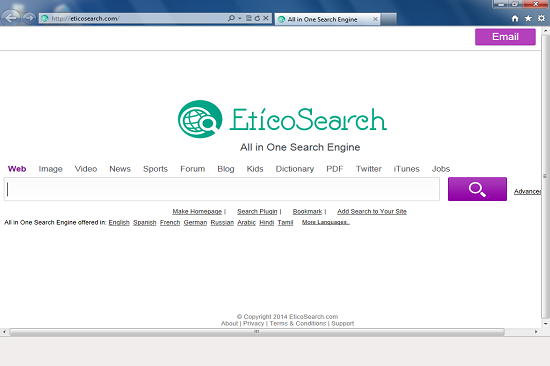
Task: Click the EticoSearch globe logo
Action: click(x=200, y=119)
